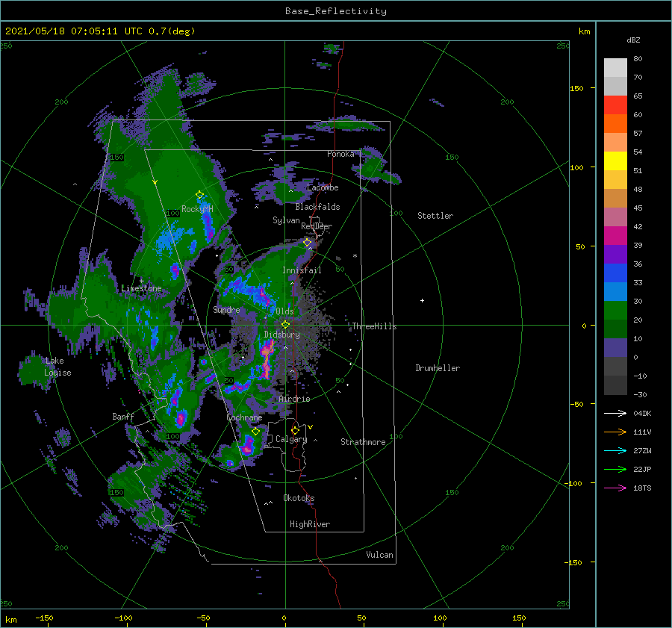
Task: Click the cyan 27ZW arrow in legend
Action: click(x=615, y=450)
